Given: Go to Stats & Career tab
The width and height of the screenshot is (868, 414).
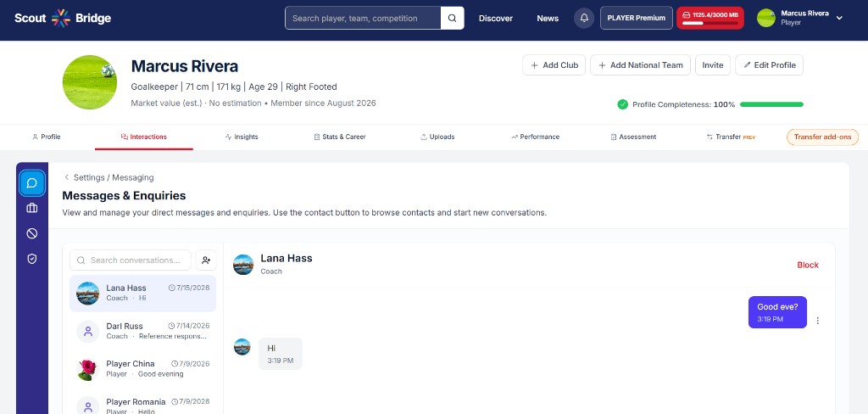Looking at the screenshot, I should pyautogui.click(x=339, y=137).
